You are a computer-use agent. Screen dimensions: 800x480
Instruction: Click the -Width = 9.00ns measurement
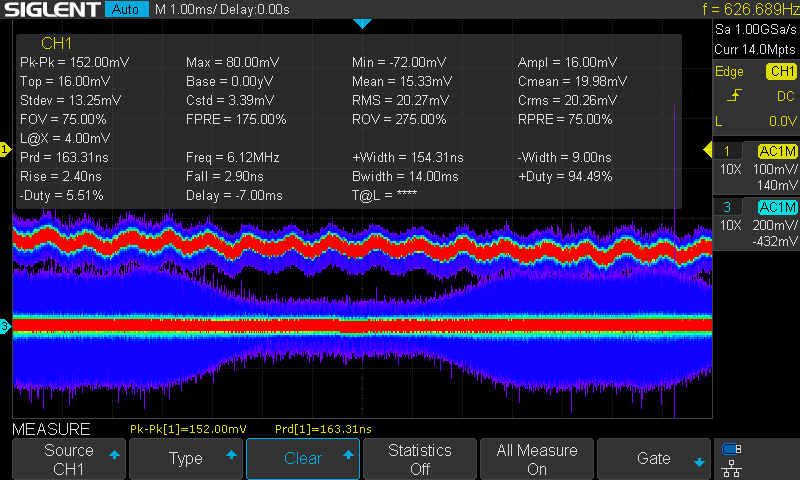tap(564, 158)
